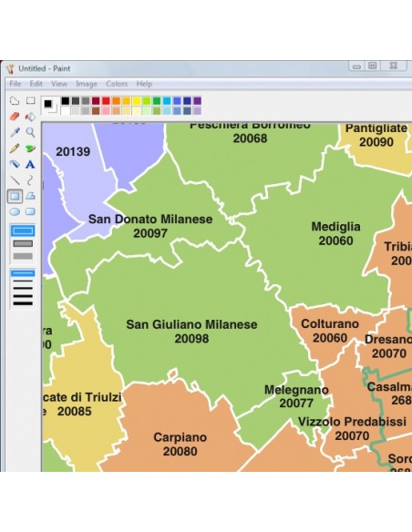Viewport: 412px width, 532px height.
Task: Choose the outline-only shape fill style
Action: click(x=23, y=231)
